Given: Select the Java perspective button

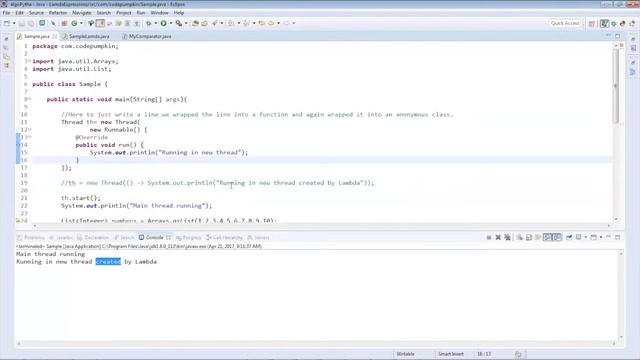Looking at the screenshot, I should coord(604,24).
